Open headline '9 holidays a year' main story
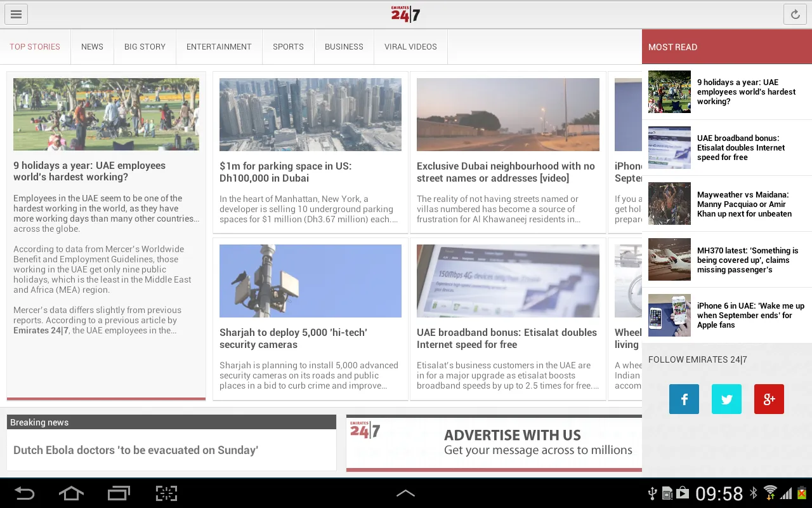Screen dimensions: 812x508 pyautogui.click(x=89, y=171)
